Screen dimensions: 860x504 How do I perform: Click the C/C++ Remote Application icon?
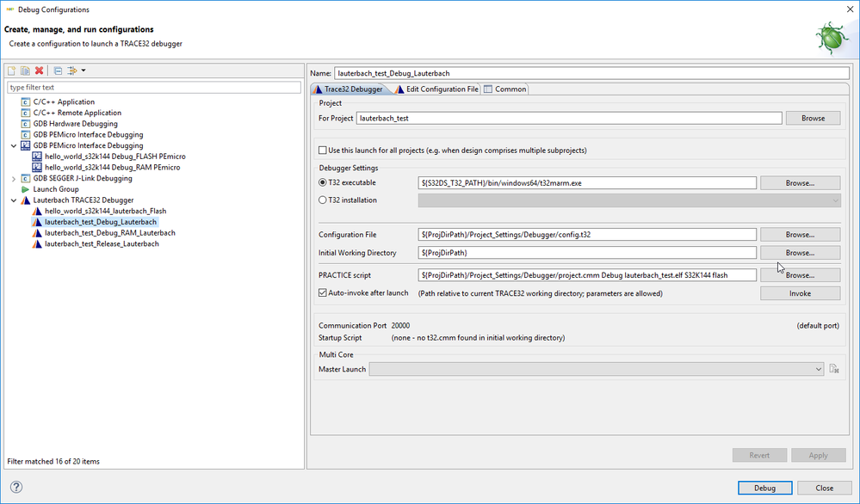[25, 113]
